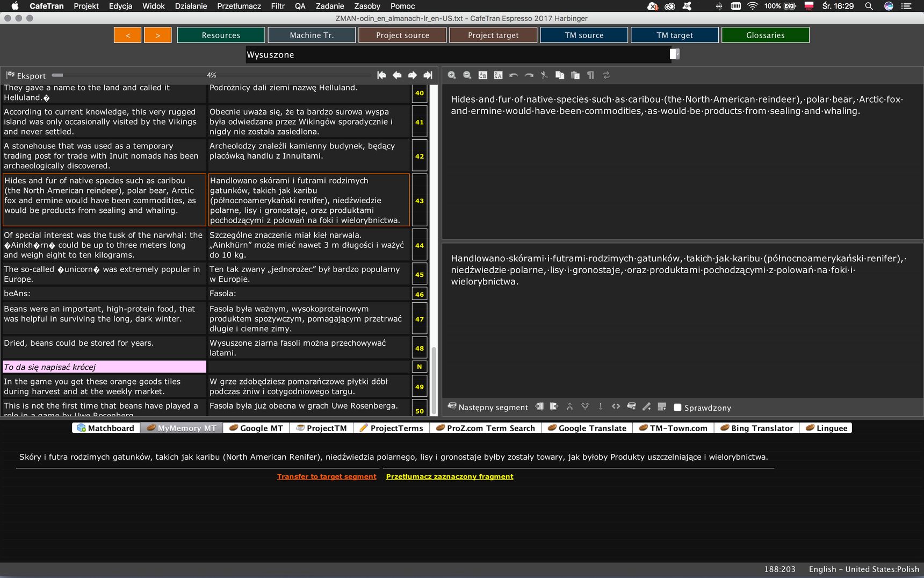Open the Zasoby menu
This screenshot has height=578, width=924.
(x=367, y=6)
